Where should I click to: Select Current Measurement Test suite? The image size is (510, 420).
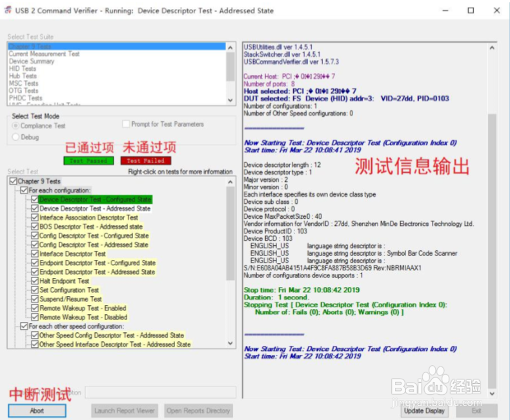[45, 54]
